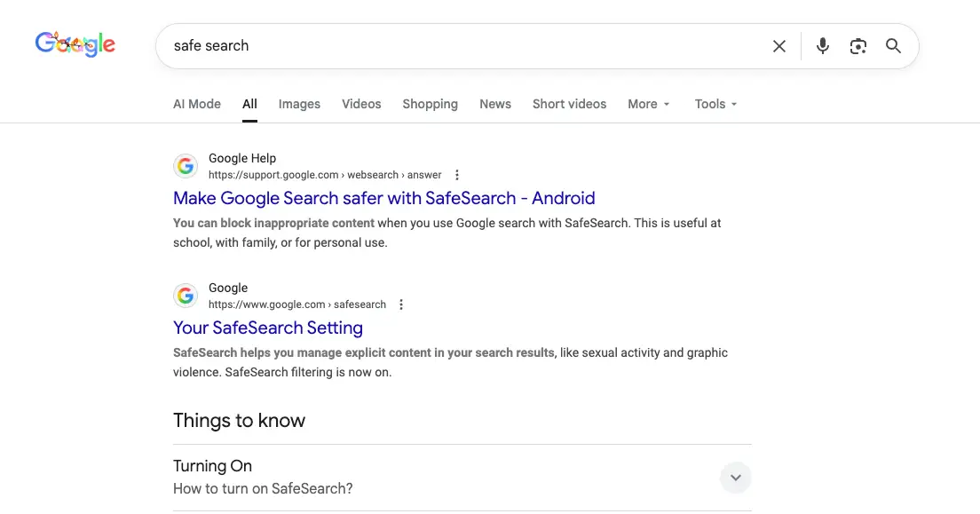Open 'Make Google Search safer with SafeSearch' link
This screenshot has width=980, height=514.
383,198
